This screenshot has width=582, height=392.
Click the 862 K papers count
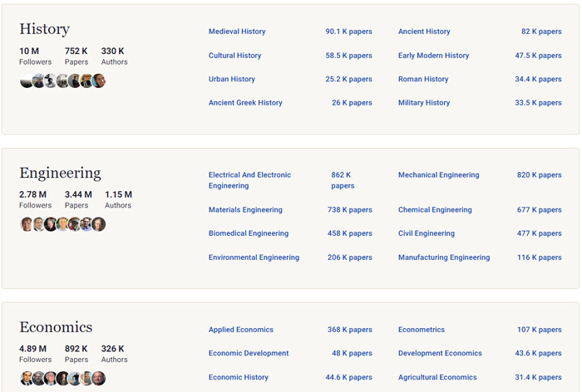[x=343, y=180]
